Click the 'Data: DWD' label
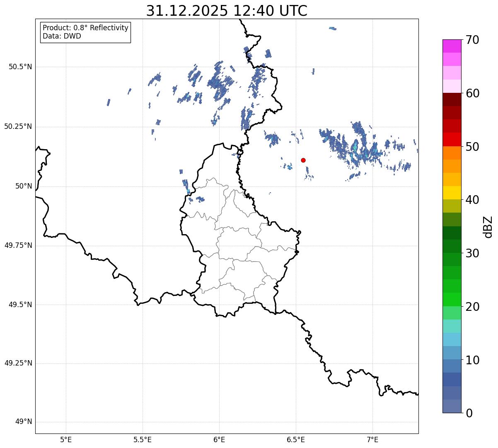Screen dimensions: 498x448 [62, 36]
